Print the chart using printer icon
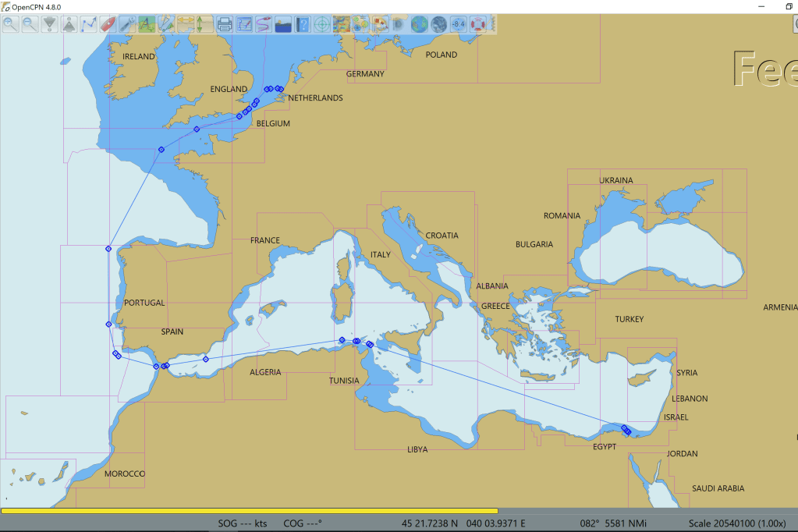 pyautogui.click(x=225, y=24)
